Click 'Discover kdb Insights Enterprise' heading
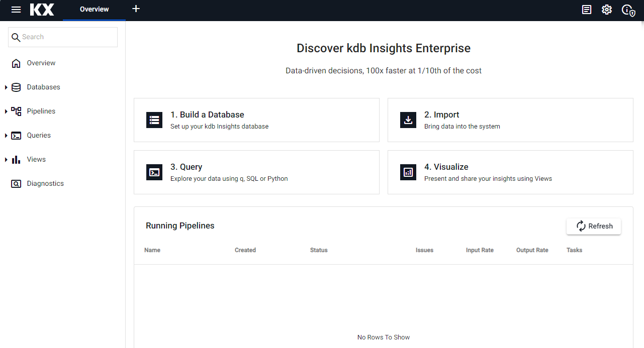The width and height of the screenshot is (644, 348). pos(384,49)
